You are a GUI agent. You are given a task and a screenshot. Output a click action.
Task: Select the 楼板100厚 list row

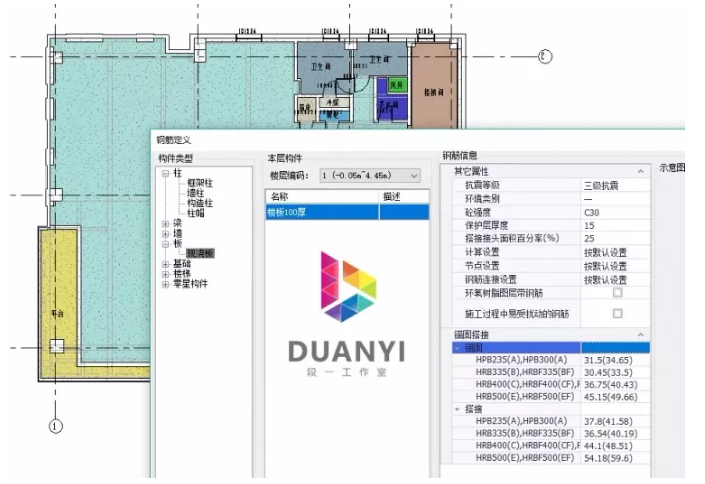[x=347, y=212]
